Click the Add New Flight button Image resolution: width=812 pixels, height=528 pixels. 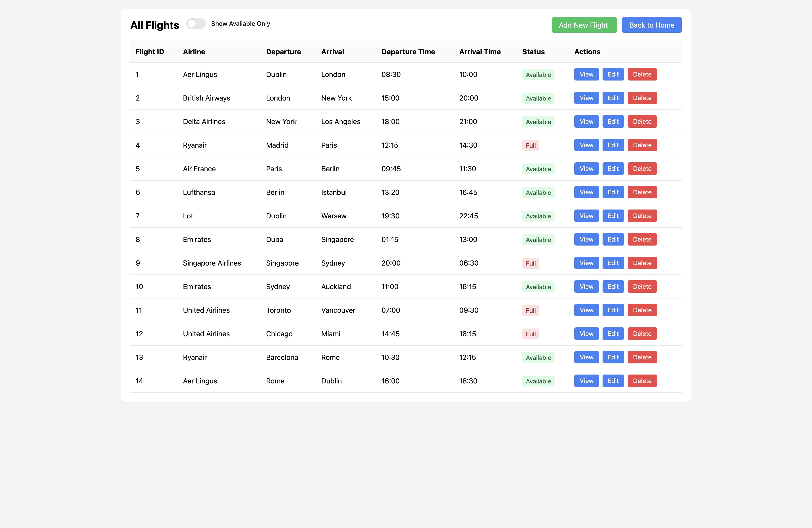pos(584,25)
